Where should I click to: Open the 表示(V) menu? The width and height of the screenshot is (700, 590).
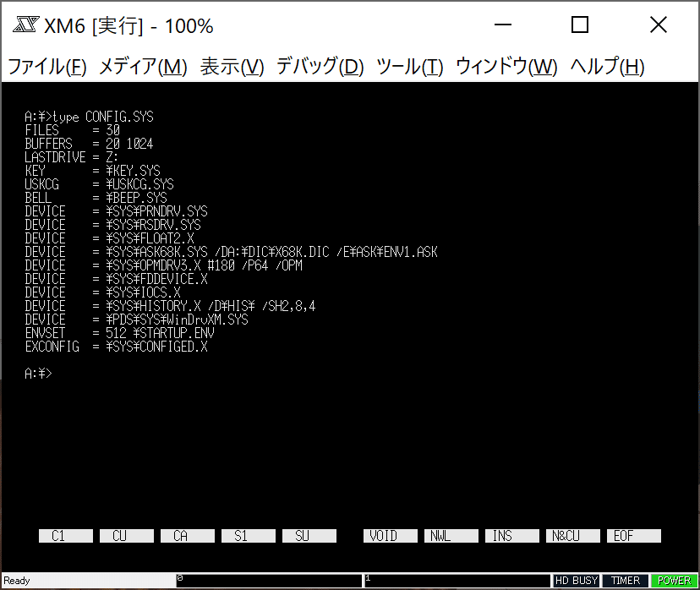(x=232, y=67)
